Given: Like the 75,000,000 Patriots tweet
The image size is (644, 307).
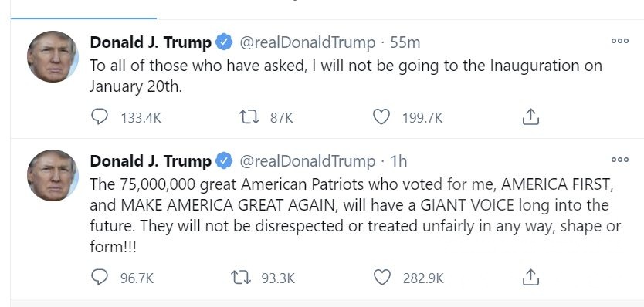Looking at the screenshot, I should click(x=382, y=278).
